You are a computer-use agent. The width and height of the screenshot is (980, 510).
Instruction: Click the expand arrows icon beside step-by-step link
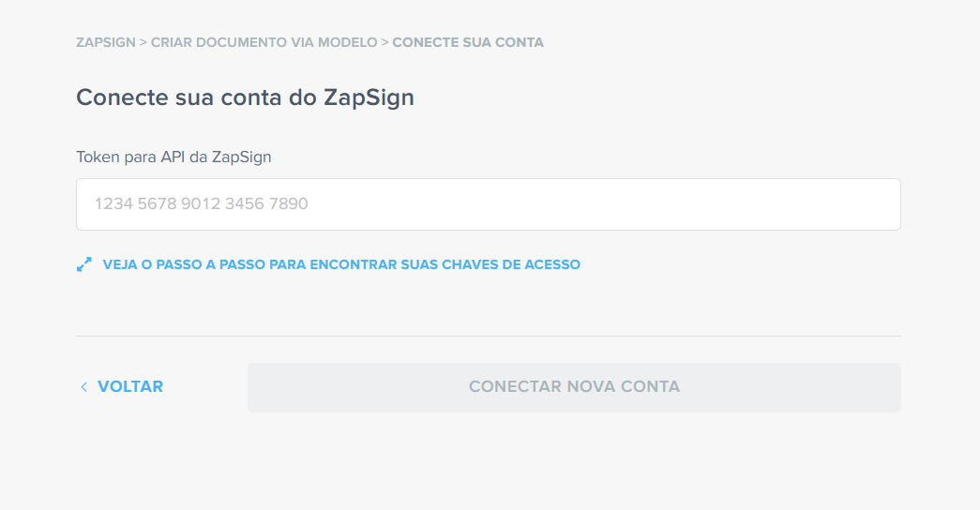tap(83, 264)
